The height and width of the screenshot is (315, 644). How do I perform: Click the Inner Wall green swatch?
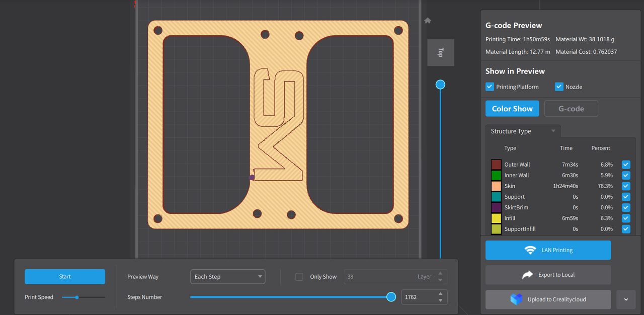pyautogui.click(x=496, y=175)
